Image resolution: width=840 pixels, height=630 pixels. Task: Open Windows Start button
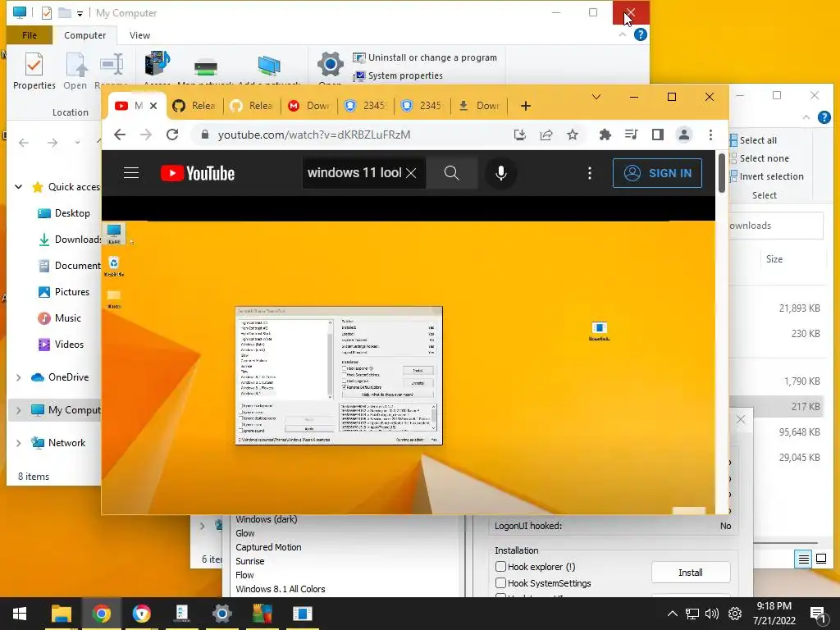[x=20, y=614]
